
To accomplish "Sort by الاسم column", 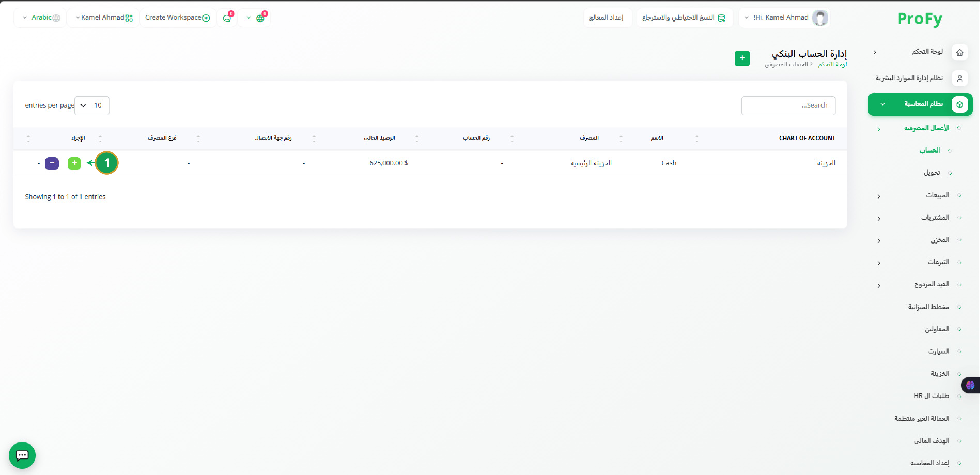I will point(657,138).
